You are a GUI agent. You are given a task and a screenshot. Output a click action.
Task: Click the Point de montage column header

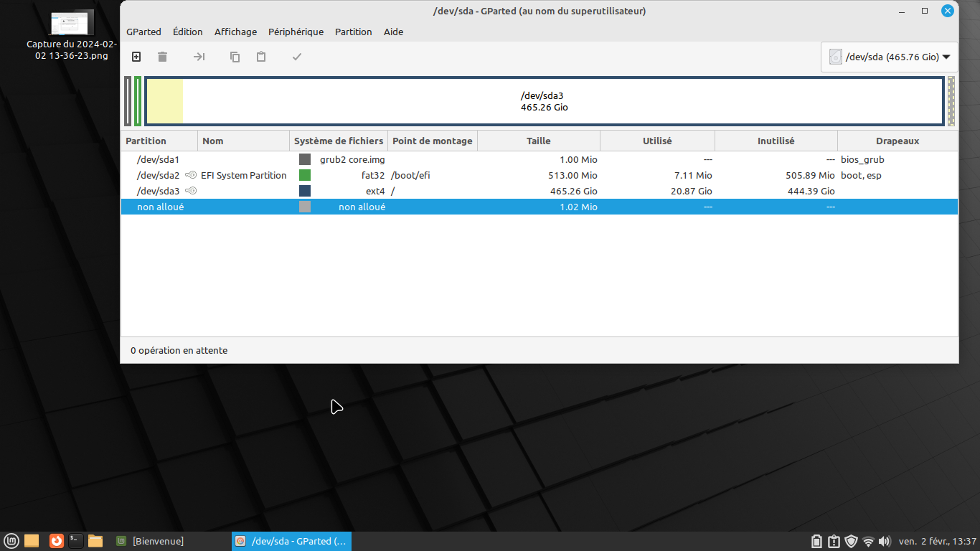coord(433,141)
